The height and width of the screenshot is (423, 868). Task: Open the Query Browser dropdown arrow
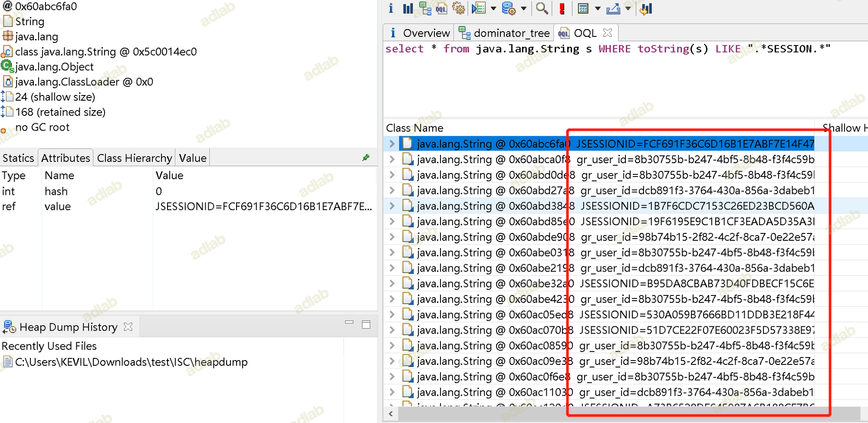(x=523, y=8)
